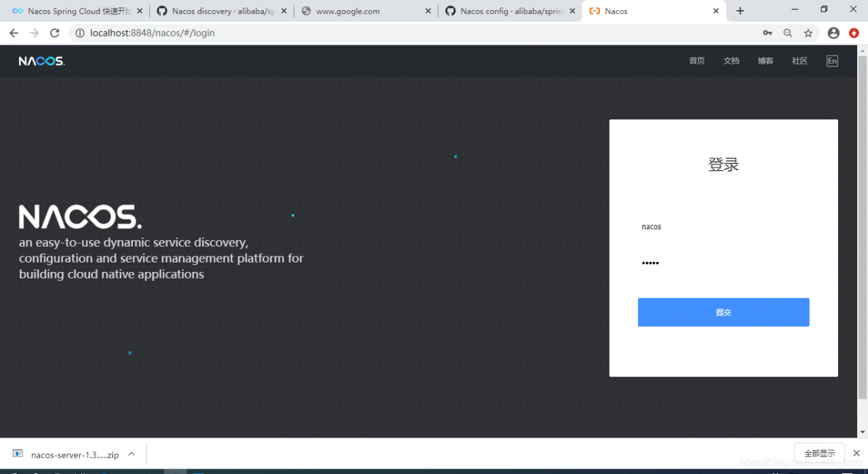Close the downloads bar
Screen dimensions: 868x474
(x=856, y=453)
